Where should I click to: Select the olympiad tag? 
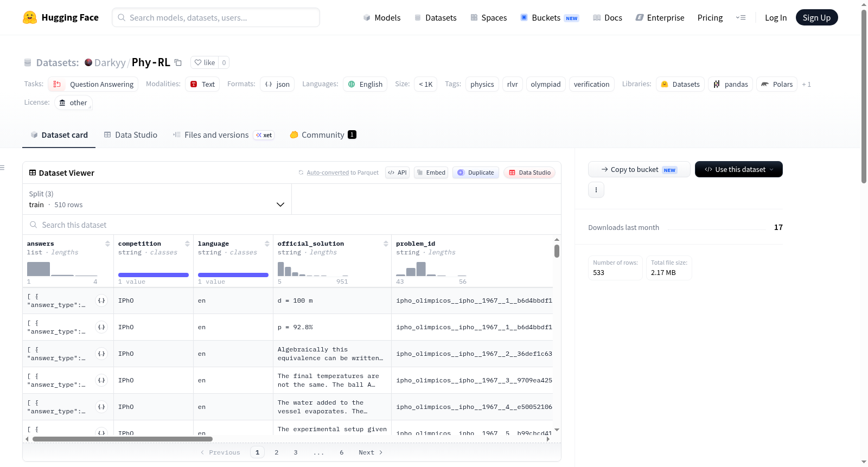(546, 84)
